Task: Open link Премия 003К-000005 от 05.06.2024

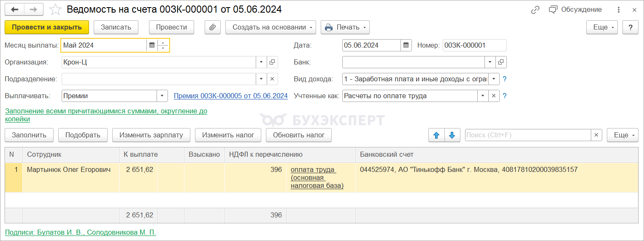Action: (231, 96)
